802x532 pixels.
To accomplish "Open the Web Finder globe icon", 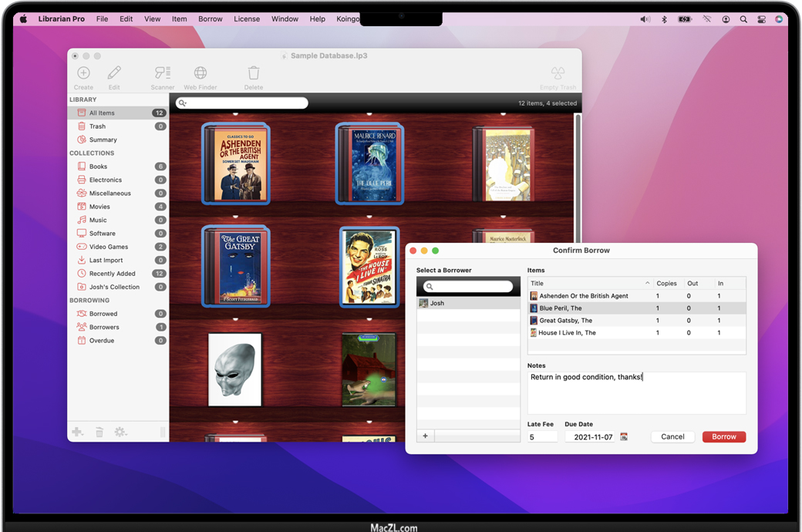I will point(200,73).
